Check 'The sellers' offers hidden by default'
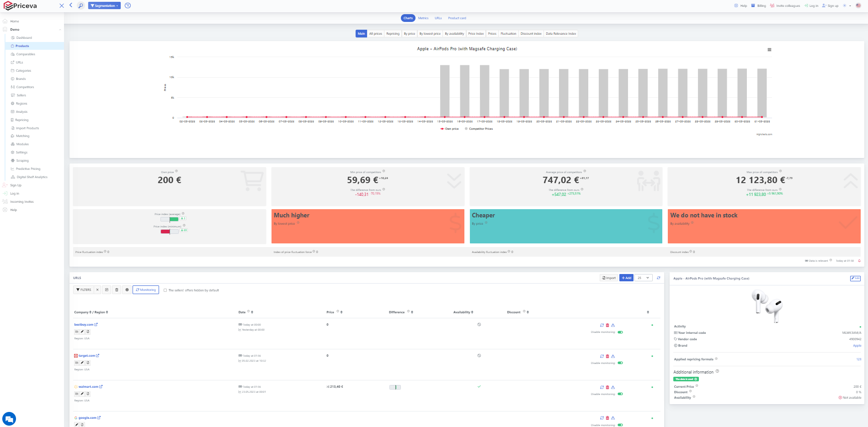868x427 pixels. 165,290
